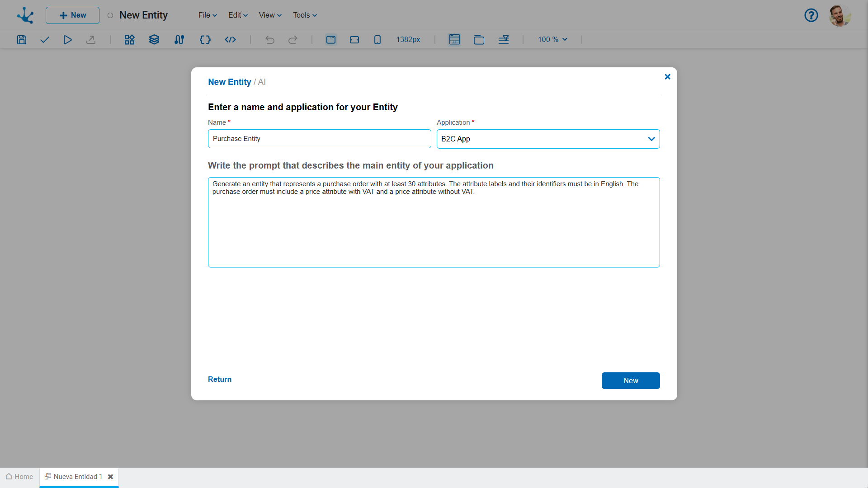Click the component/widget panel icon
Screen dimensions: 868x488
(129, 39)
